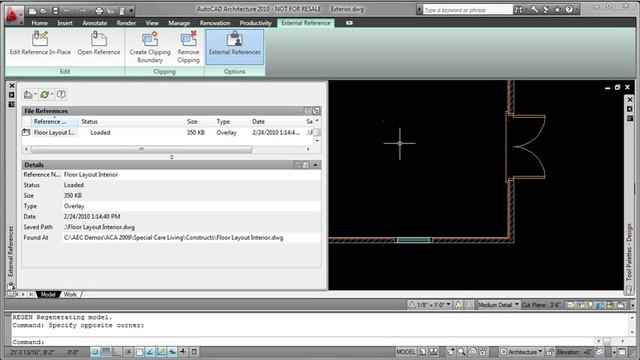Screen dimensions: 640x360
Task: Sort by Reference Name column header
Action: tap(55, 122)
